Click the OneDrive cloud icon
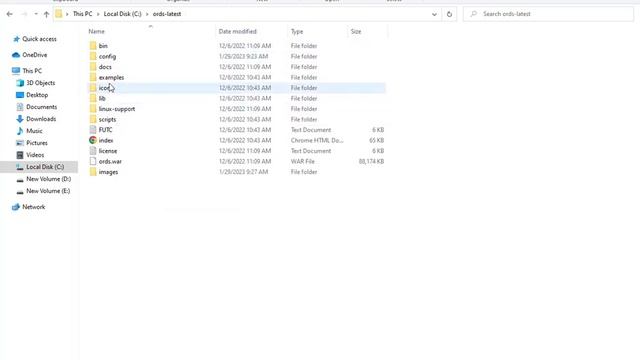Screen dimensions: 640x360 16,55
